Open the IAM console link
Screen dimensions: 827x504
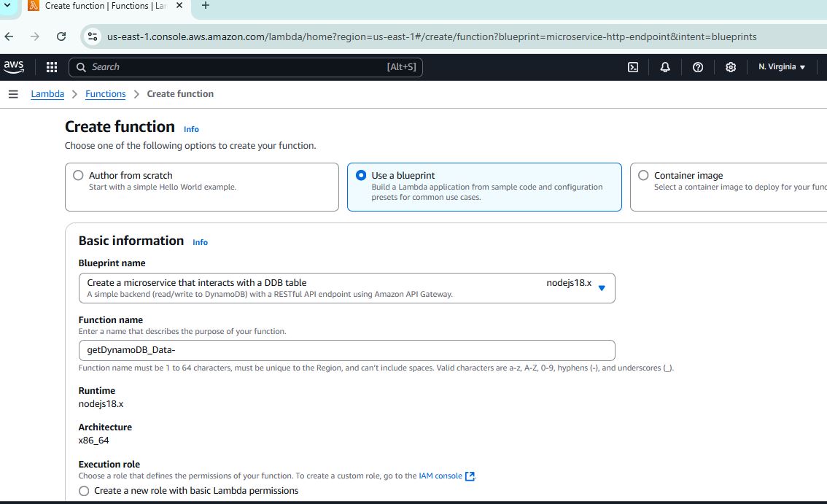coord(447,476)
